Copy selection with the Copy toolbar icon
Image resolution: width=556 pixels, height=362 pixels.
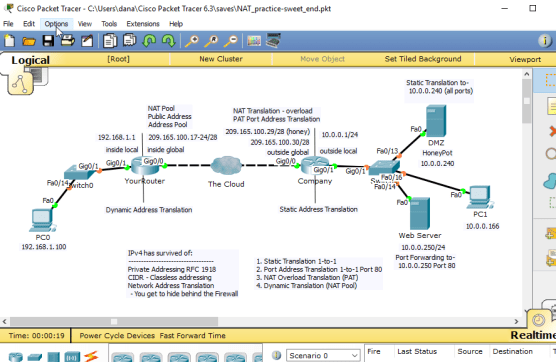[110, 41]
